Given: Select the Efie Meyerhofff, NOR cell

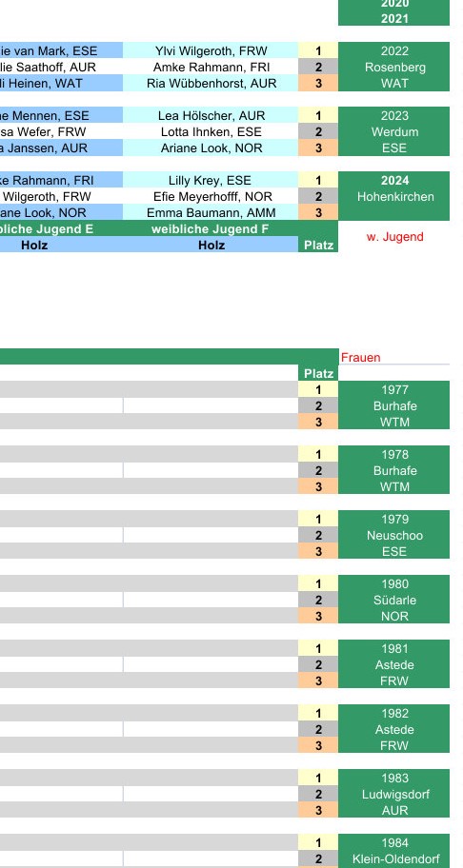Looking at the screenshot, I should click(211, 196).
